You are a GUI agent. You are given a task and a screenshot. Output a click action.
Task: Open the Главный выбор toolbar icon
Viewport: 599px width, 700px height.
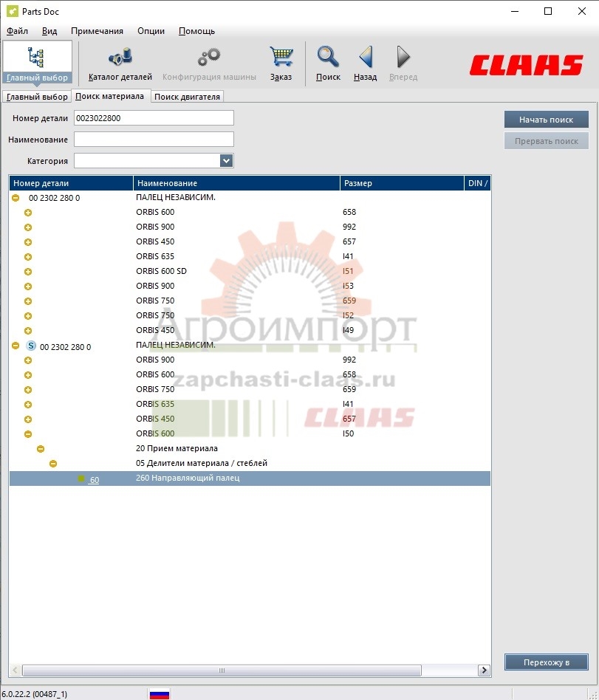pos(37,61)
